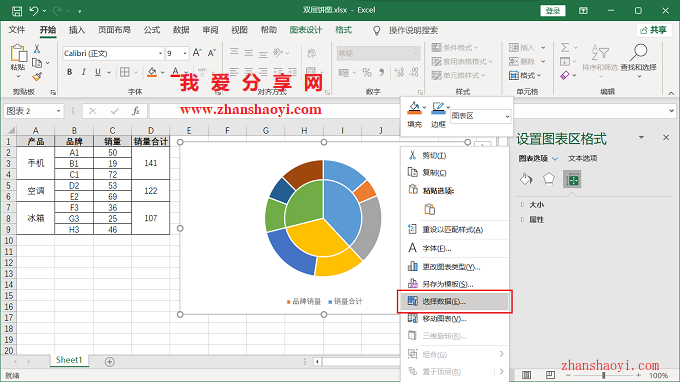Open the 格式 cells dropdown in ribbon
Viewport: 680px width, 382px height.
coord(525,75)
